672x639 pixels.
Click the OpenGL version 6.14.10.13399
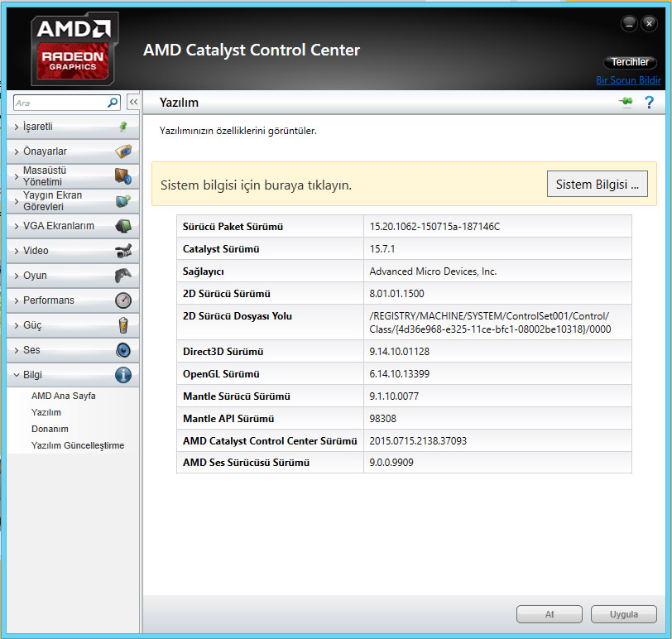400,373
